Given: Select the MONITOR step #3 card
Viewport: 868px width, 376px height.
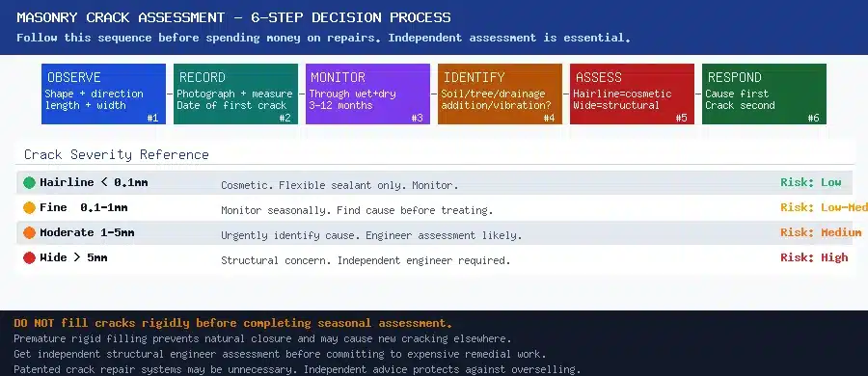Looking at the screenshot, I should pyautogui.click(x=367, y=94).
